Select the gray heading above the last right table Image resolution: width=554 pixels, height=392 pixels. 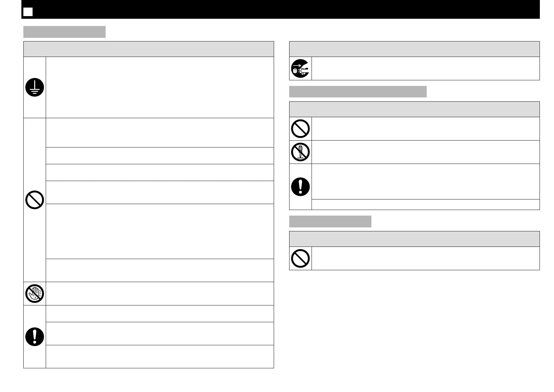click(x=330, y=222)
